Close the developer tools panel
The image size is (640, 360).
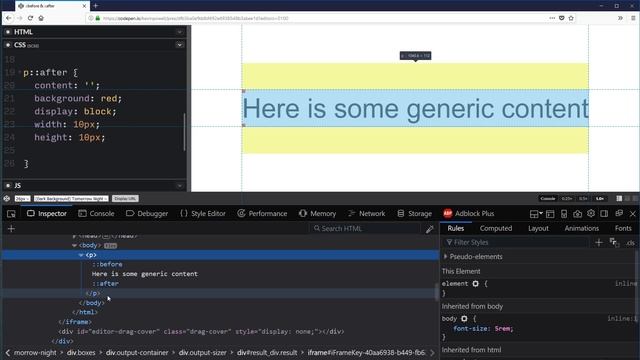point(633,213)
